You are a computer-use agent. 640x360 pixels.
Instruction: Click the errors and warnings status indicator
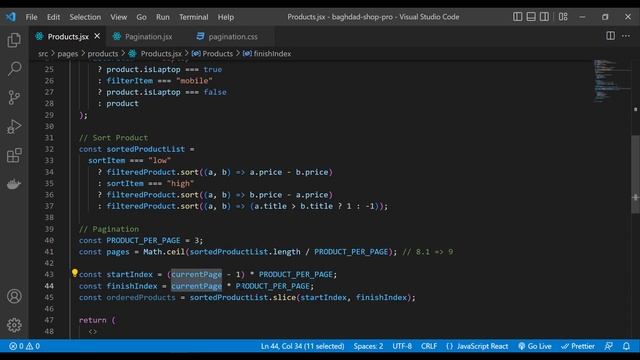pos(24,346)
